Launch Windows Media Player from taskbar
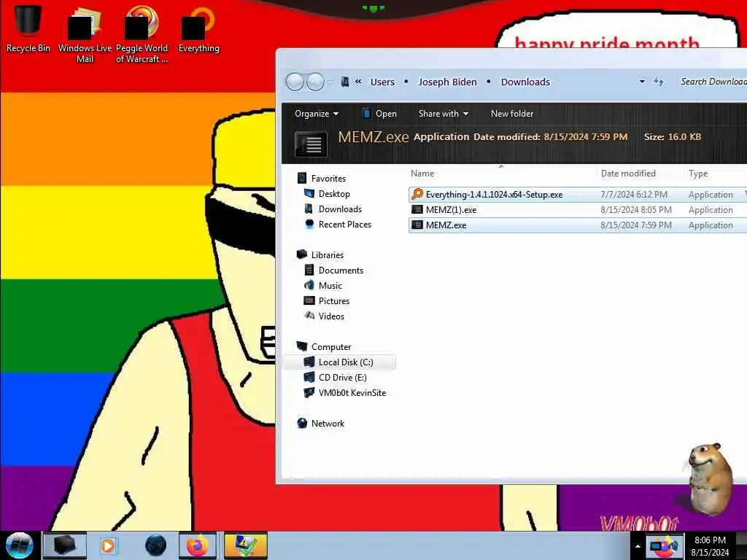 tap(108, 545)
